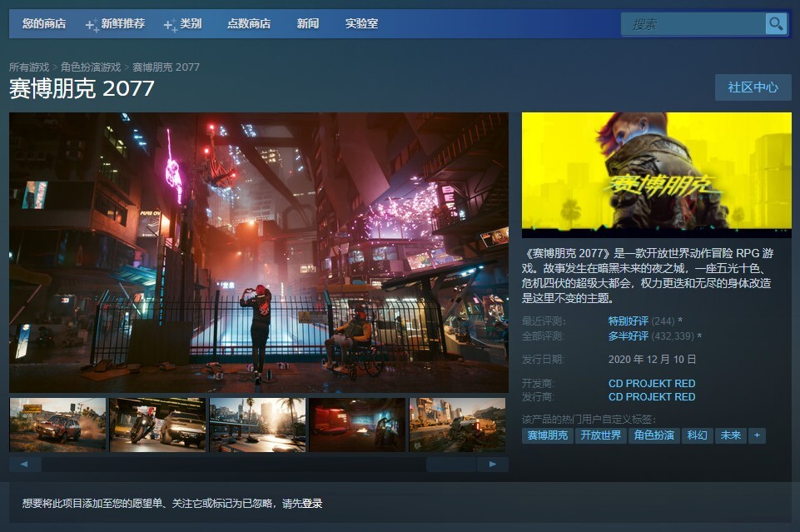Select the 角色扮演 tag
This screenshot has width=800, height=532.
[654, 435]
